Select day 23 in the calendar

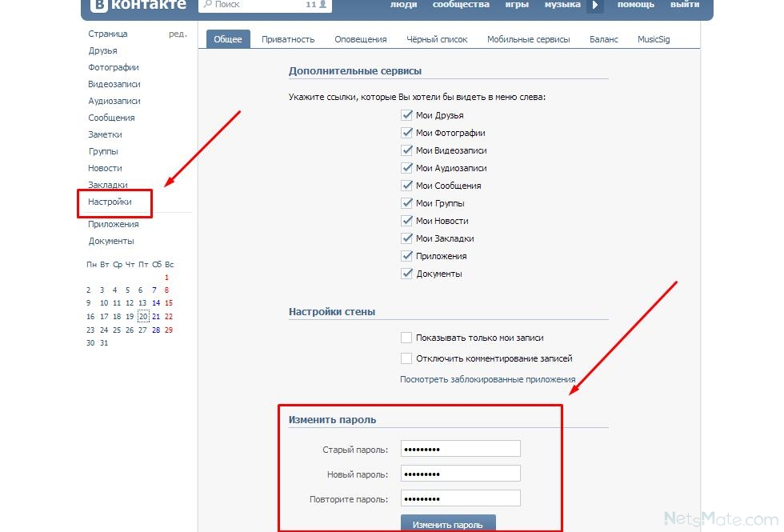pos(90,330)
